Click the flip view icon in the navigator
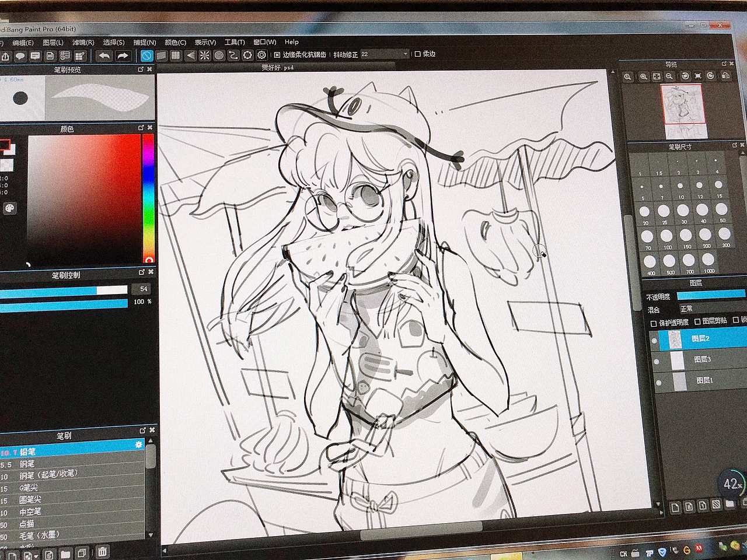747x560 pixels. click(726, 76)
